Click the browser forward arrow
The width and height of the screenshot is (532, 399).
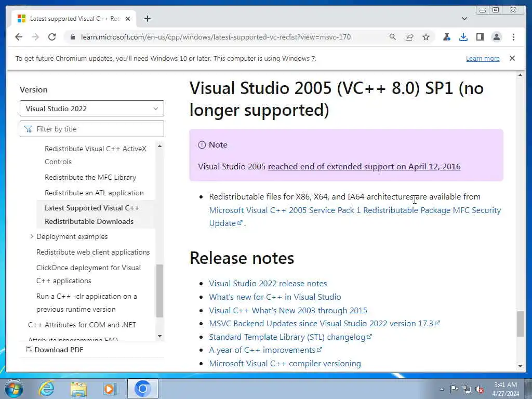(35, 37)
